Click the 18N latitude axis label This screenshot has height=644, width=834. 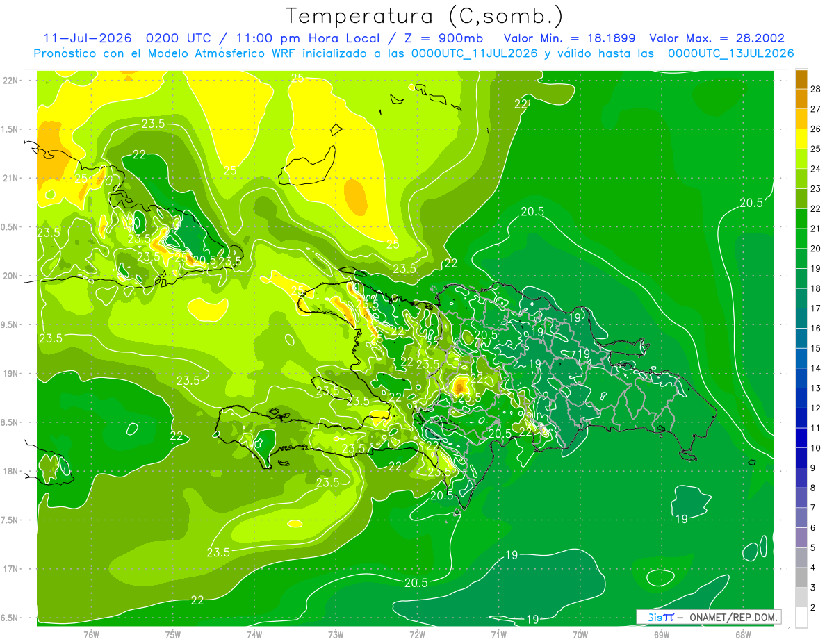coord(11,471)
